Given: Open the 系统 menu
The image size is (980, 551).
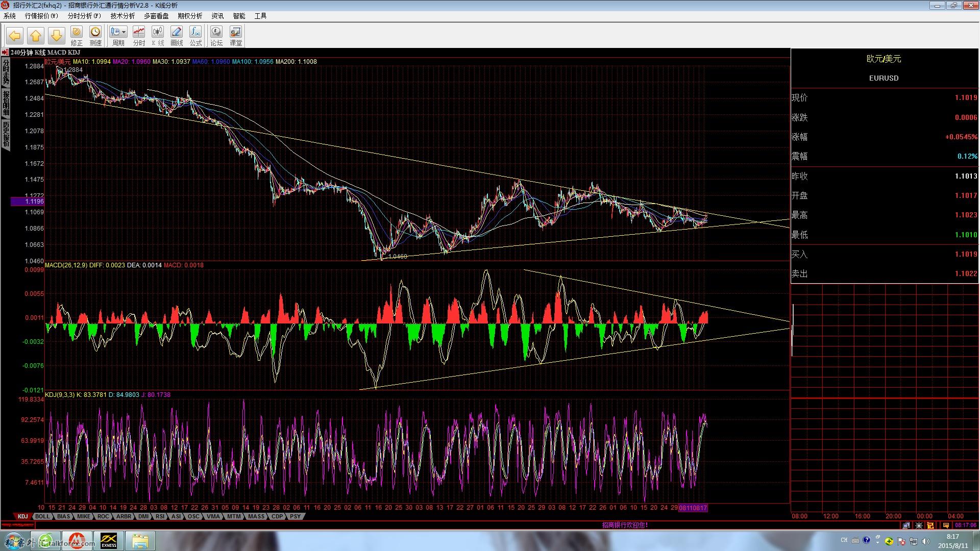Looking at the screenshot, I should coord(10,16).
